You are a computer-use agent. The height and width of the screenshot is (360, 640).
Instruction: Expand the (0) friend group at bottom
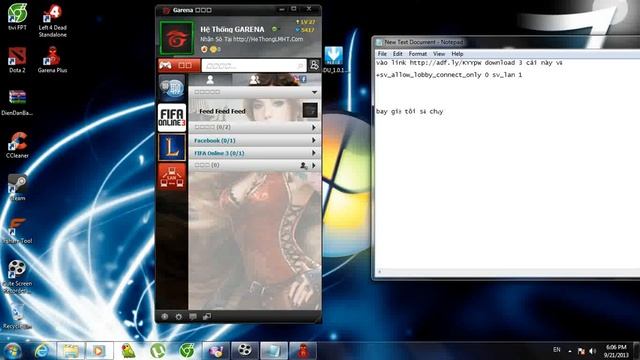coord(254,165)
